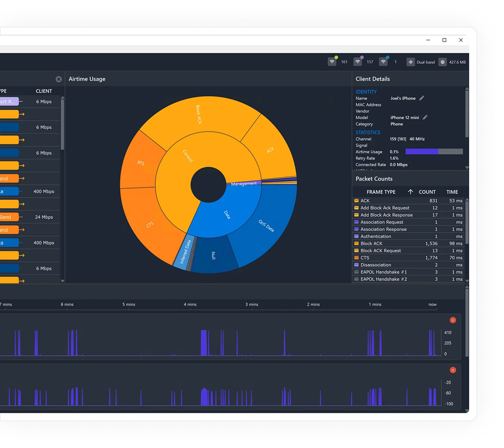The height and width of the screenshot is (448, 504).
Task: Edit the iPhone 12 mini model
Action: point(425,118)
